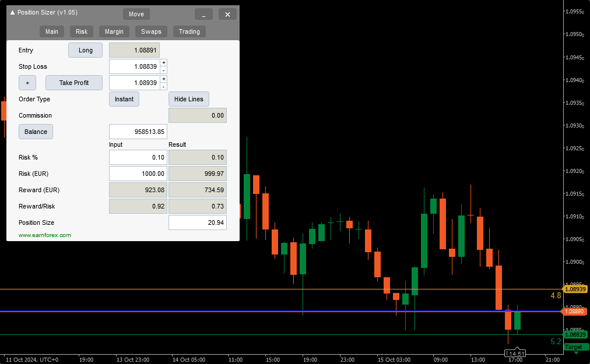Decrease Stop Loss with minus stepper

[163, 70]
